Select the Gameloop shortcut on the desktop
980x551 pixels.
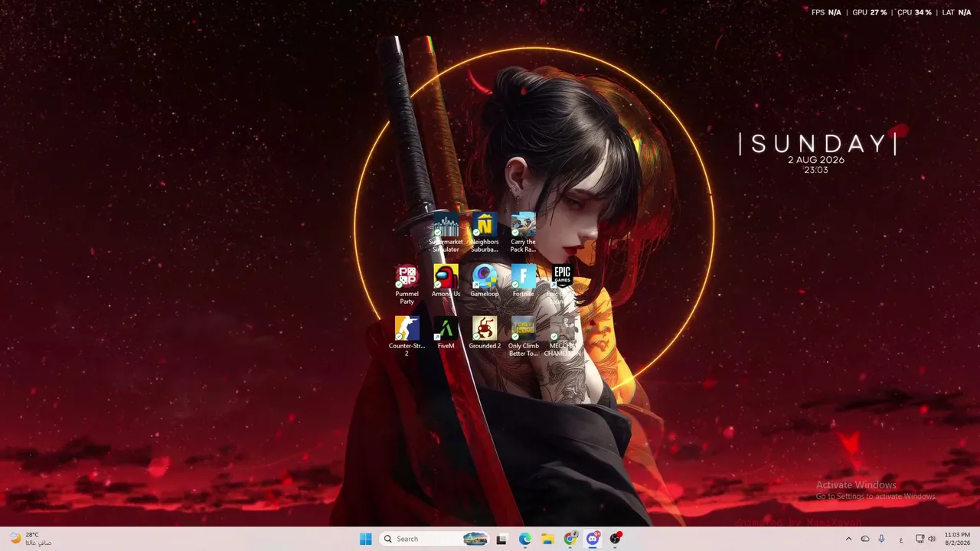[x=485, y=282]
